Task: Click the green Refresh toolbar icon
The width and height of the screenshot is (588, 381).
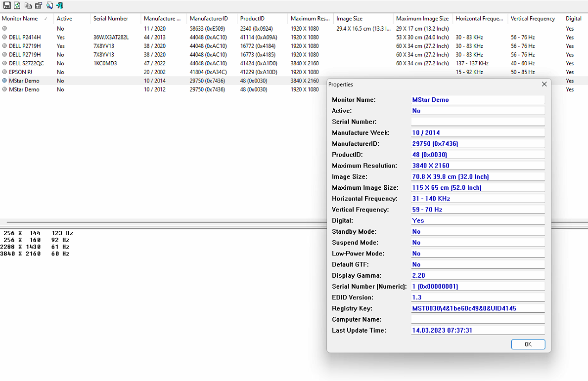Action: [x=17, y=5]
